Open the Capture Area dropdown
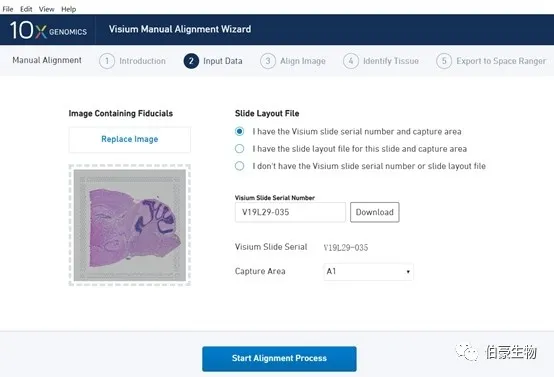554x377 pixels. click(x=369, y=272)
